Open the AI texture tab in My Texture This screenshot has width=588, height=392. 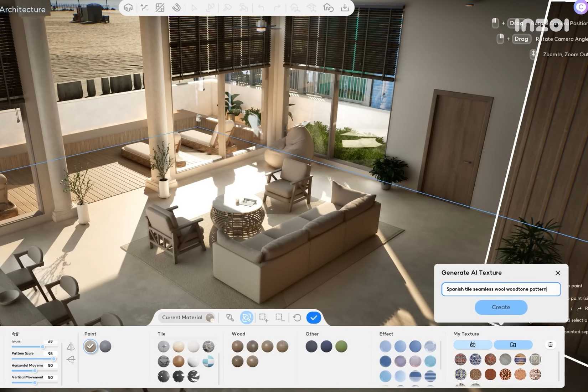[473, 345]
